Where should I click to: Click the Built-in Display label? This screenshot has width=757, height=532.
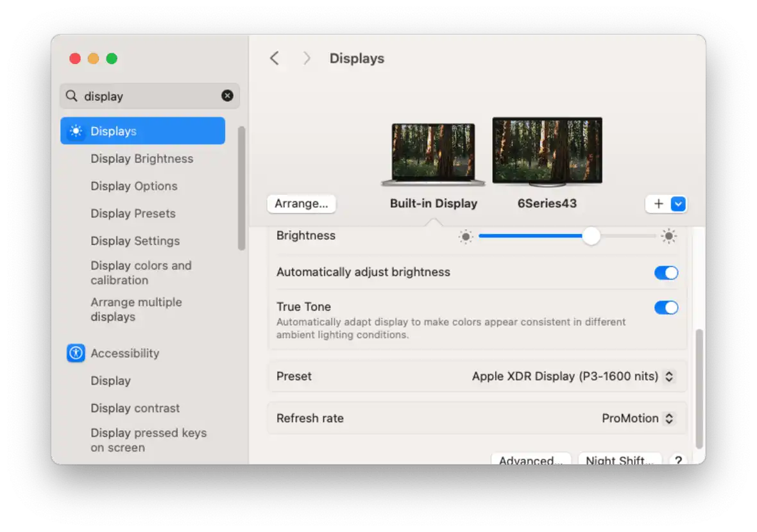pos(434,204)
